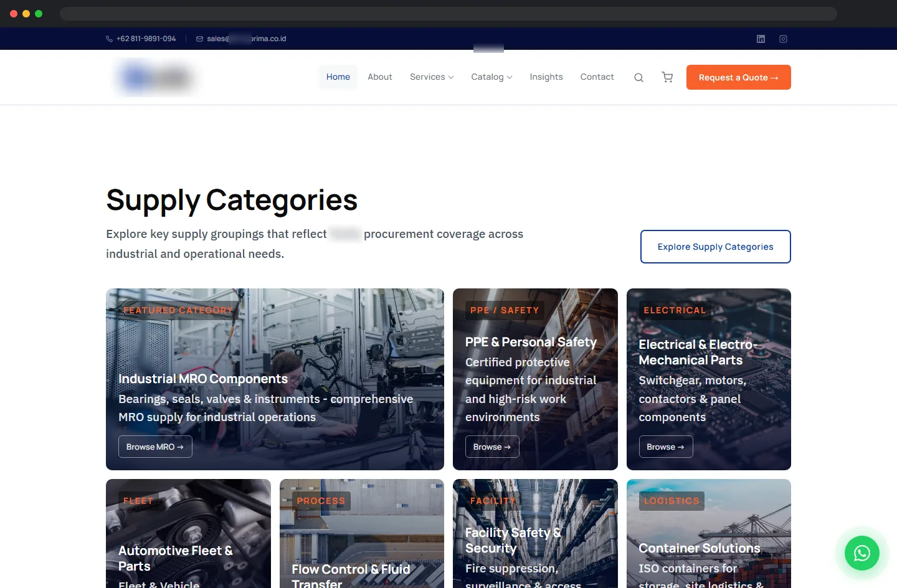Screen dimensions: 897x588
Task: Go to the Home nav item
Action: [338, 77]
